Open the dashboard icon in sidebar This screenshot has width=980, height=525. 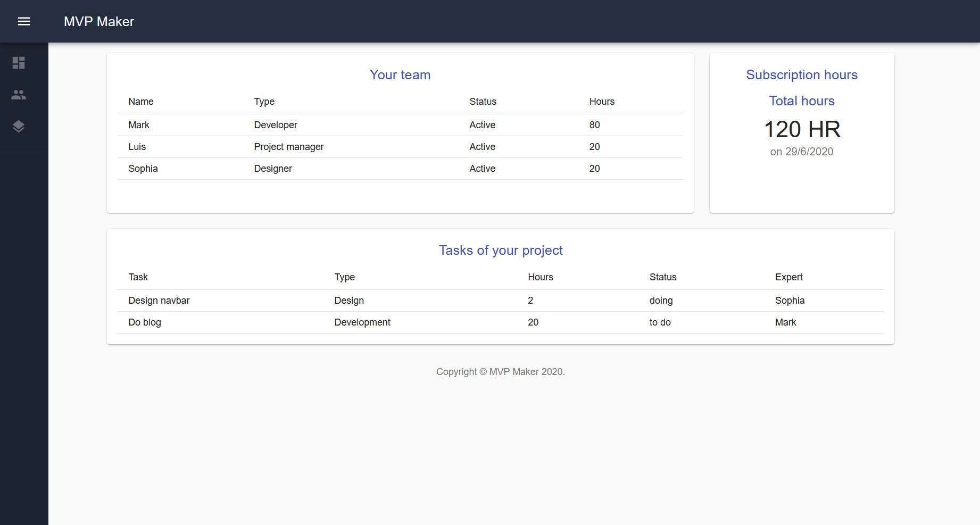(x=19, y=63)
